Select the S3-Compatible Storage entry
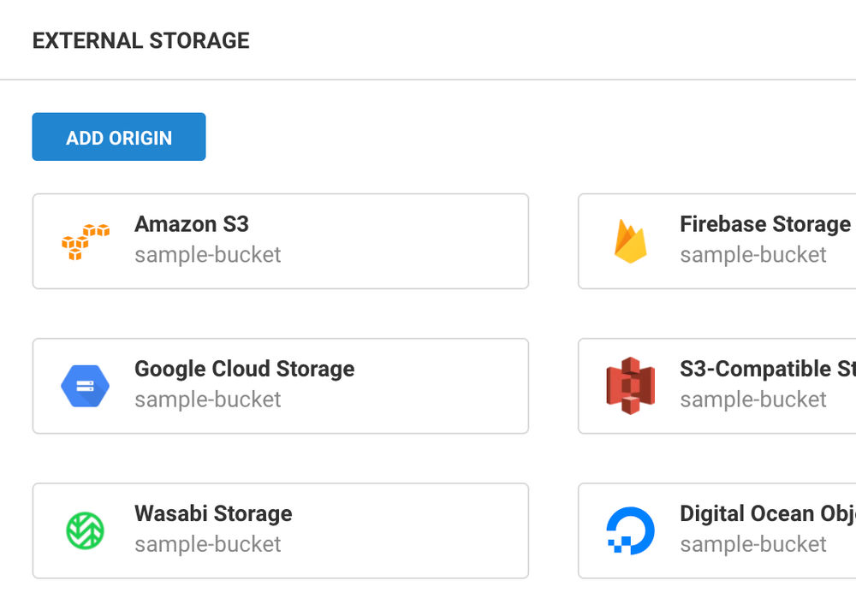This screenshot has height=616, width=856. (728, 386)
